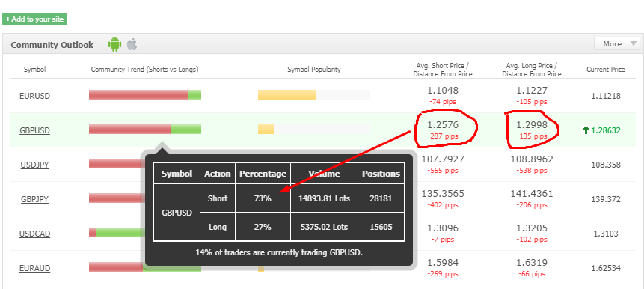
Task: Click the USDCAD community trend bar
Action: 117,232
